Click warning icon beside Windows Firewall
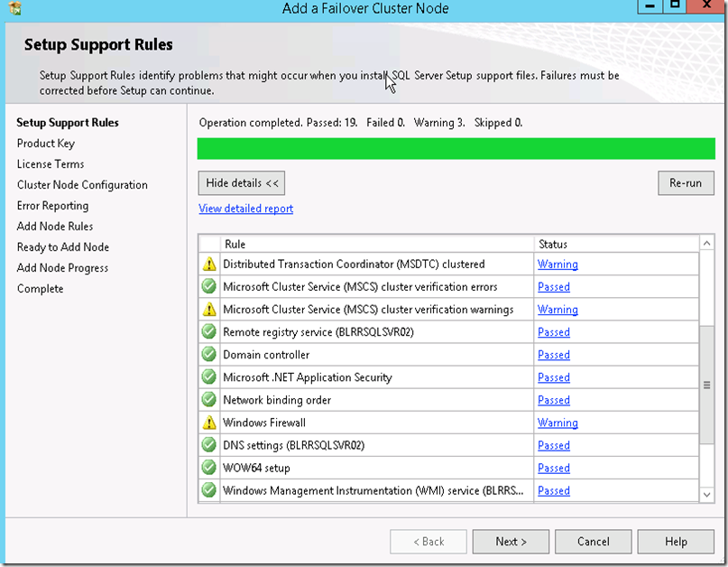This screenshot has height=567, width=728. (209, 423)
